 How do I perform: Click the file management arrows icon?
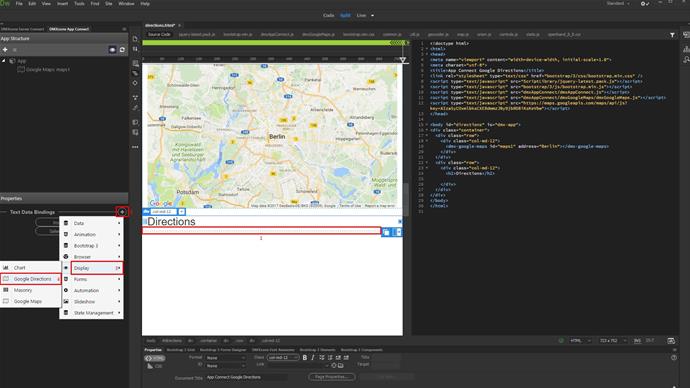click(x=135, y=49)
